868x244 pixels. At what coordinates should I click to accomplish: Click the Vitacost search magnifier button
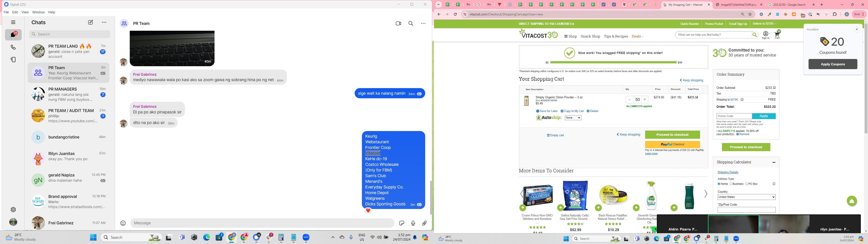click(755, 35)
